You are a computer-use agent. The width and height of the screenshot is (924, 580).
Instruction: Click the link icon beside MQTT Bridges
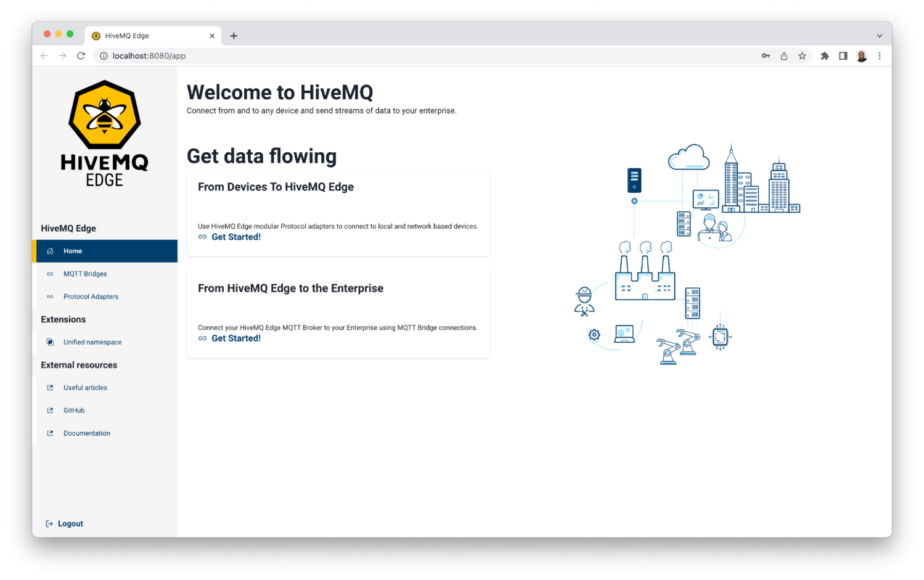(x=50, y=274)
